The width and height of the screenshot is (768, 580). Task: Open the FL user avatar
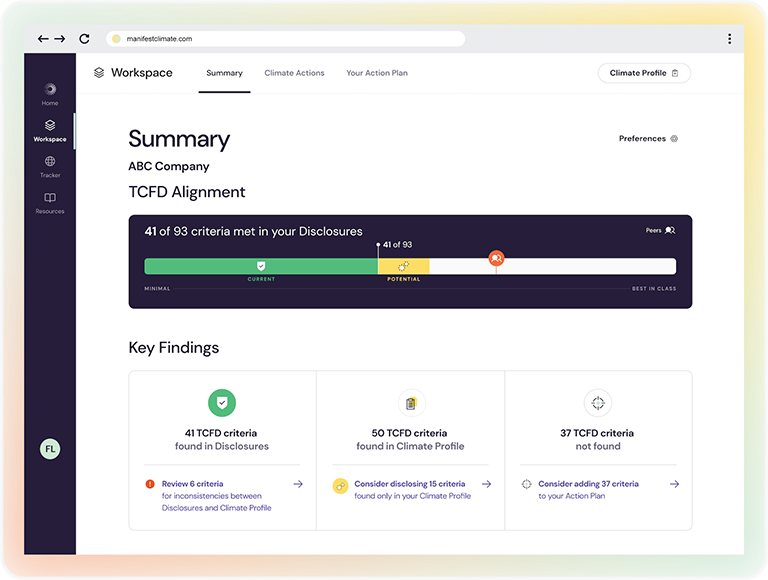pyautogui.click(x=50, y=449)
